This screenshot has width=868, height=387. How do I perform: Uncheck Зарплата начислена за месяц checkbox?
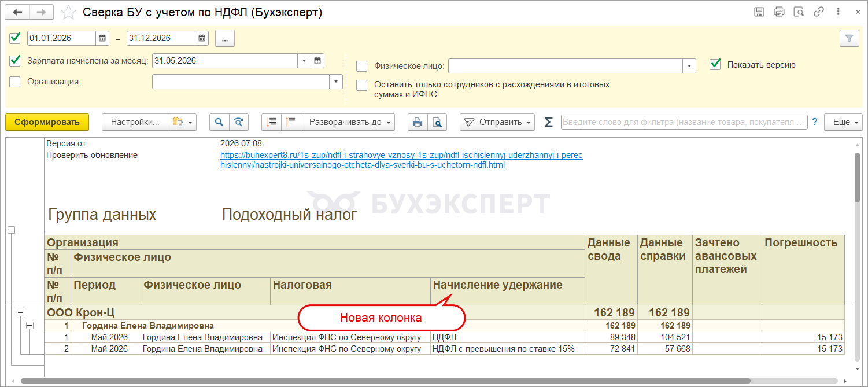click(15, 60)
